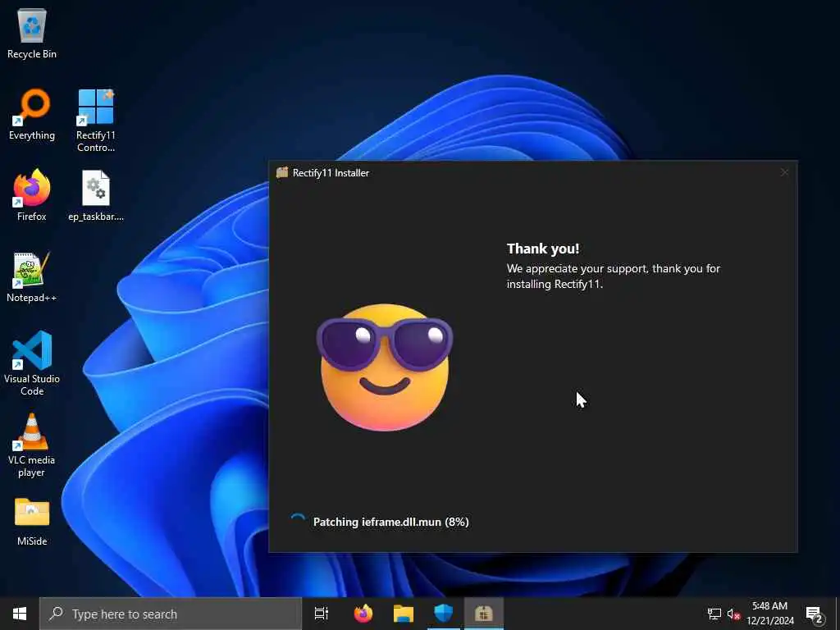840x630 pixels.
Task: Click the taskbar search box
Action: 171,614
